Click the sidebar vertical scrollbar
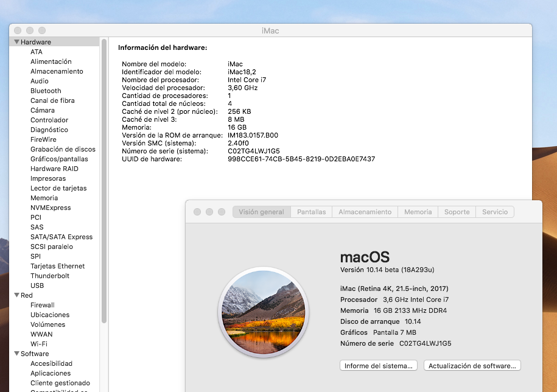The height and width of the screenshot is (392, 557). pyautogui.click(x=104, y=181)
